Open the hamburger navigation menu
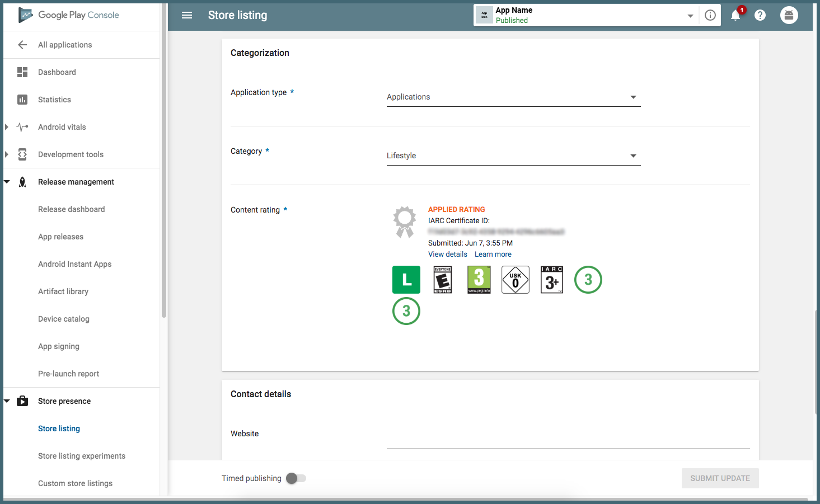 point(187,15)
